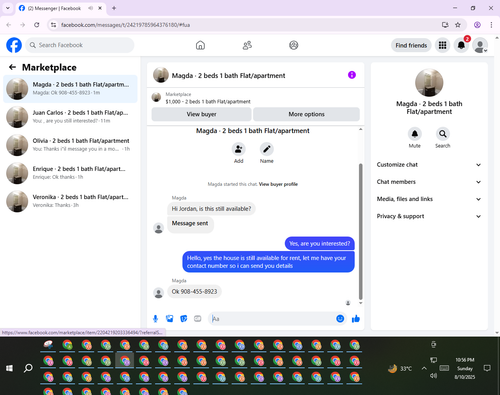Open the taskbar volume icon
Image resolution: width=500 pixels, height=395 pixels.
[x=433, y=376]
